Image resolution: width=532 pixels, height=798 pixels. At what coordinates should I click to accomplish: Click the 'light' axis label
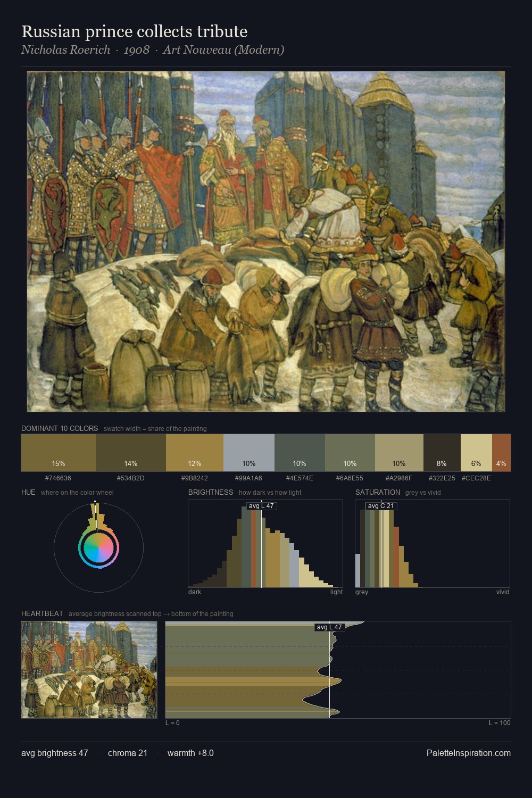click(337, 592)
